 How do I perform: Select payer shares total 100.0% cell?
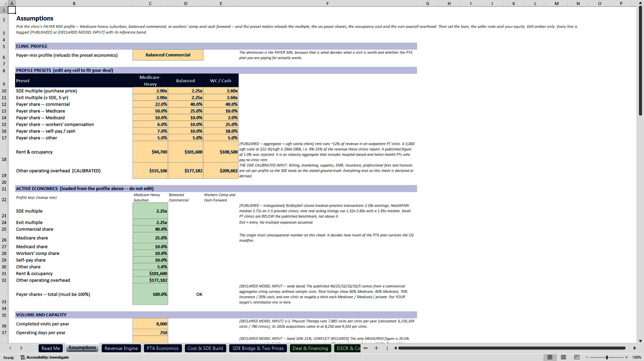tap(150, 294)
